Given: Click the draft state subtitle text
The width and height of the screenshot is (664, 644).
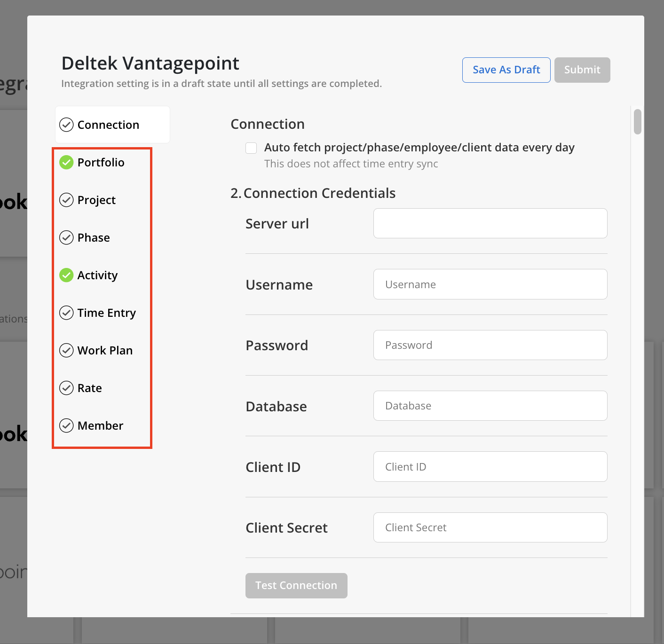Looking at the screenshot, I should (x=221, y=84).
